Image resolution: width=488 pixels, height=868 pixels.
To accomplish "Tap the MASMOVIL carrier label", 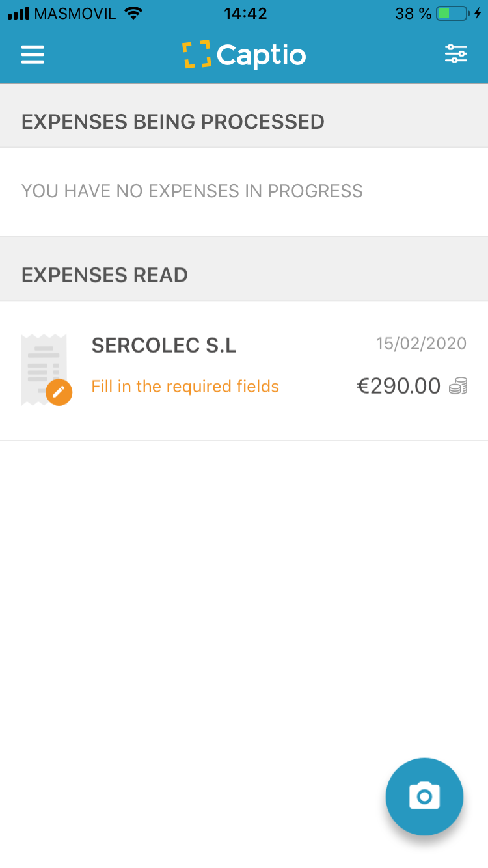I will pos(76,13).
